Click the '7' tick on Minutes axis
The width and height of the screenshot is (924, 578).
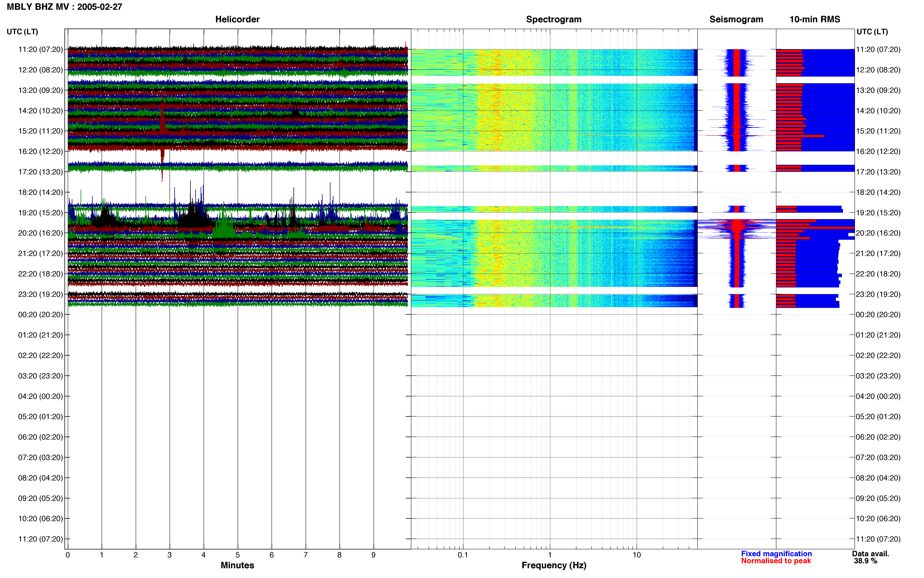(306, 555)
